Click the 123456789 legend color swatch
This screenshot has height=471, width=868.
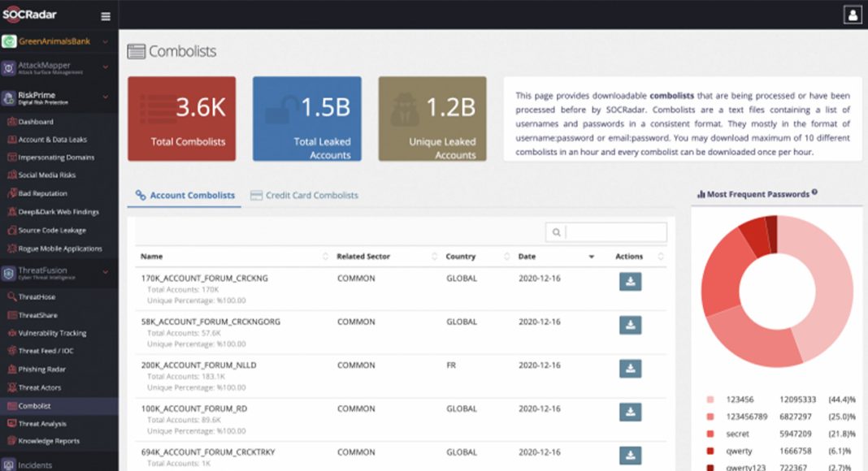tap(710, 417)
